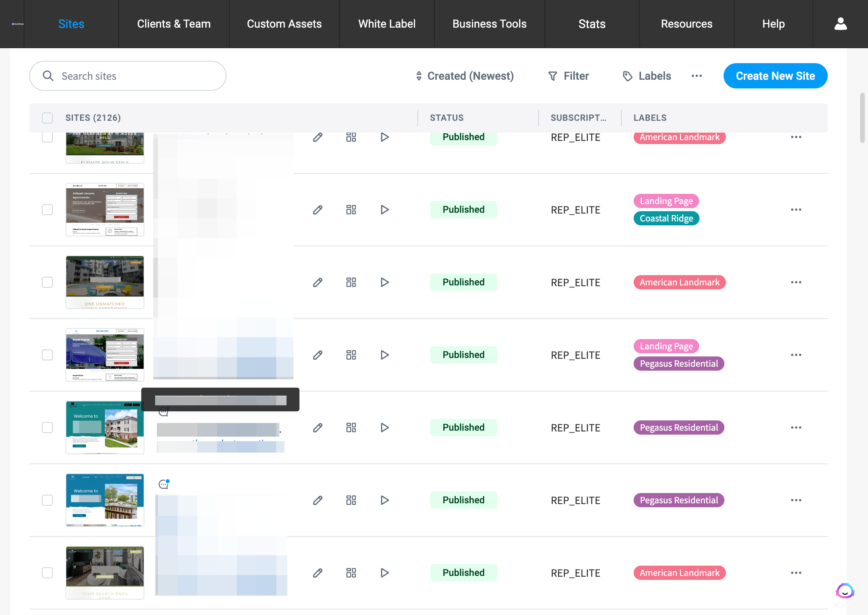The image size is (868, 615).
Task: Open the Filter dropdown
Action: coord(569,76)
